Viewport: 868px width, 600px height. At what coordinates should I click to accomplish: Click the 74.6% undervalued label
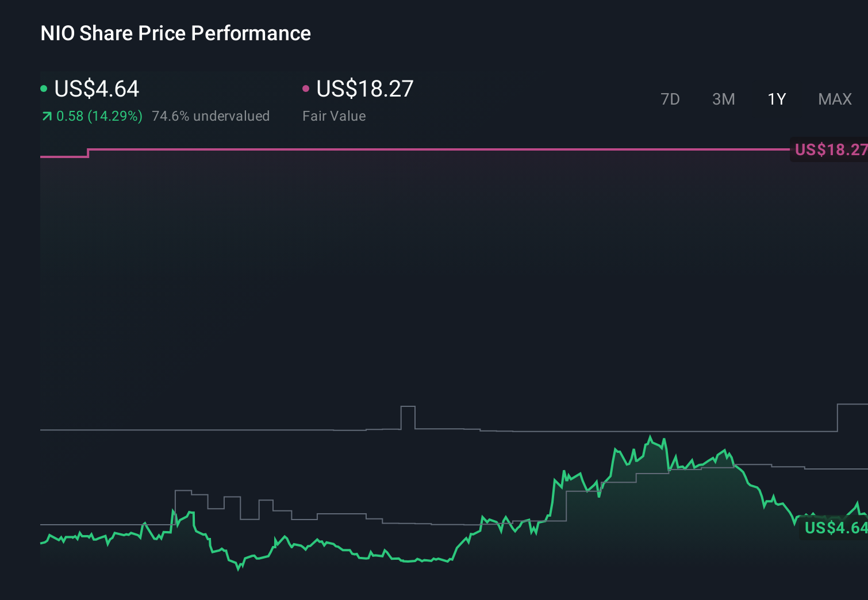211,116
